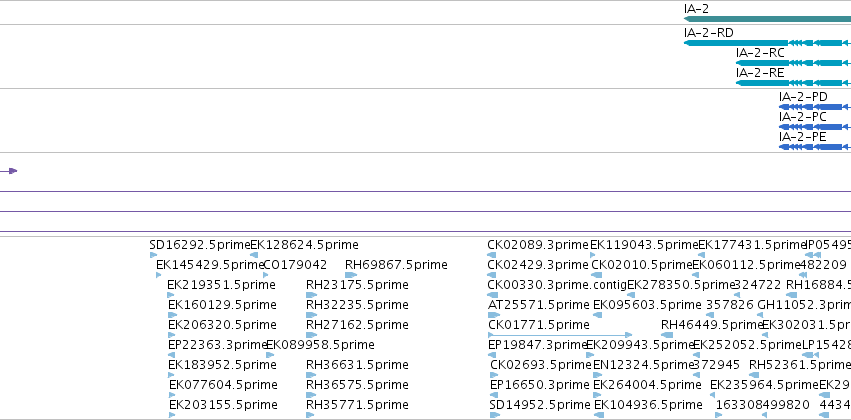Image resolution: width=851 pixels, height=420 pixels.
Task: Click the EK219351.5prime EST entry
Action: (221, 285)
